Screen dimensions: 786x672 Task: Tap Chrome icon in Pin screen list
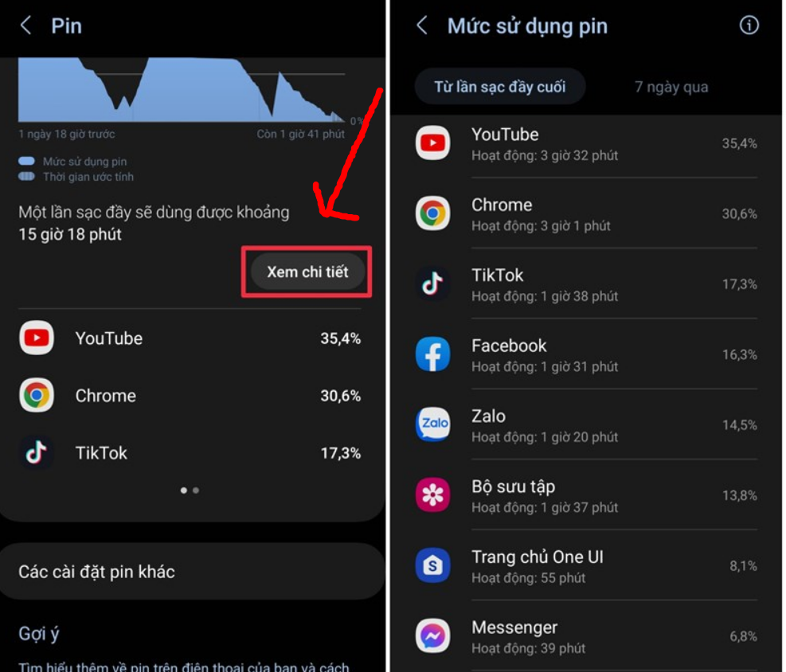click(37, 396)
